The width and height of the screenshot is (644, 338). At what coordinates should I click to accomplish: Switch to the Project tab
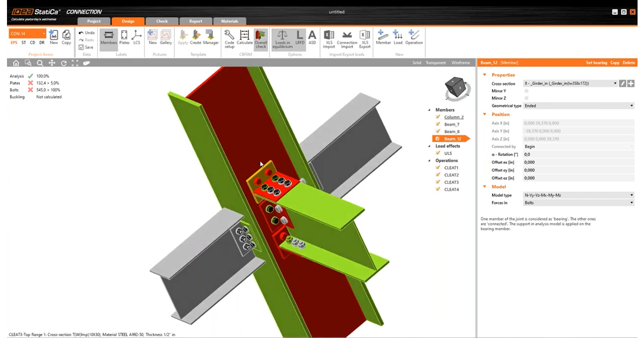pos(94,21)
